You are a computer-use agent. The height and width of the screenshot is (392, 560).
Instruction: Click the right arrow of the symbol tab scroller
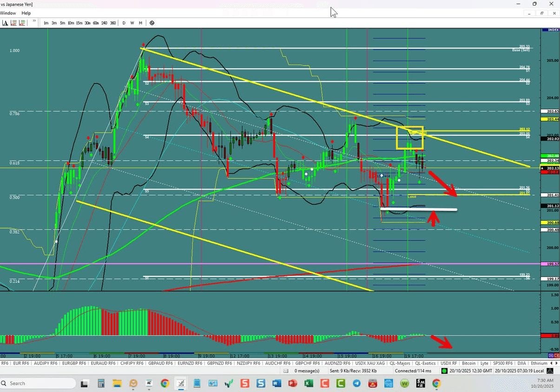coord(556,363)
